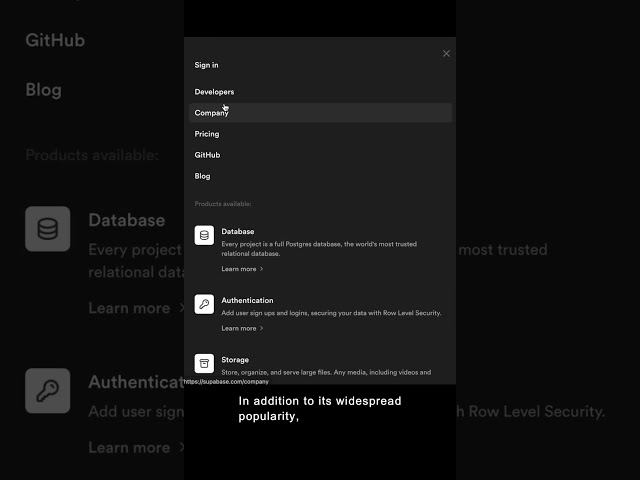
Task: Click the Storage archive box icon
Action: [204, 363]
